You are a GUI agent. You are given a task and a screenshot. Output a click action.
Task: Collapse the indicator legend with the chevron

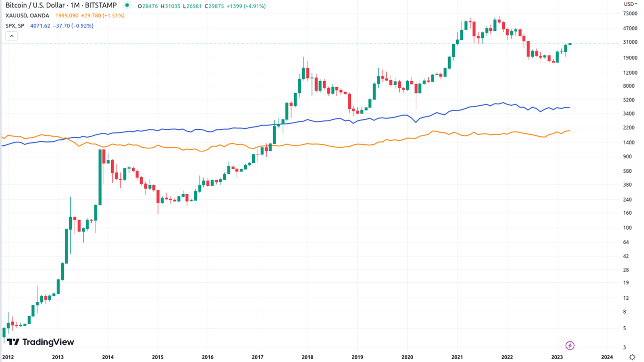pyautogui.click(x=11, y=36)
